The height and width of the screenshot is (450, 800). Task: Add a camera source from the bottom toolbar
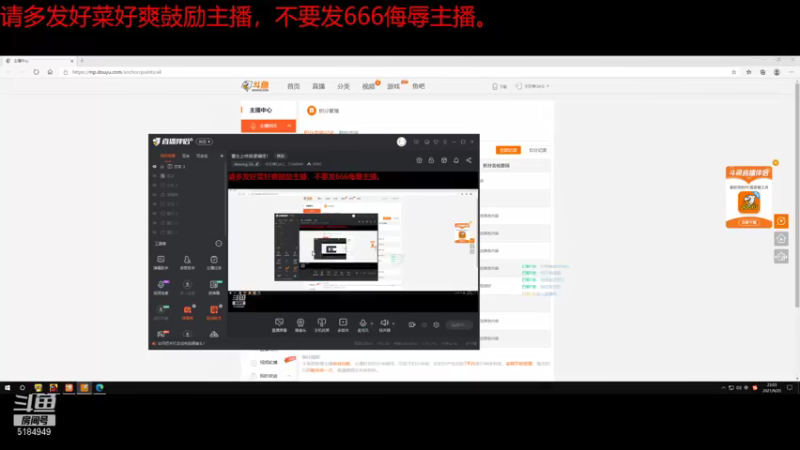301,325
